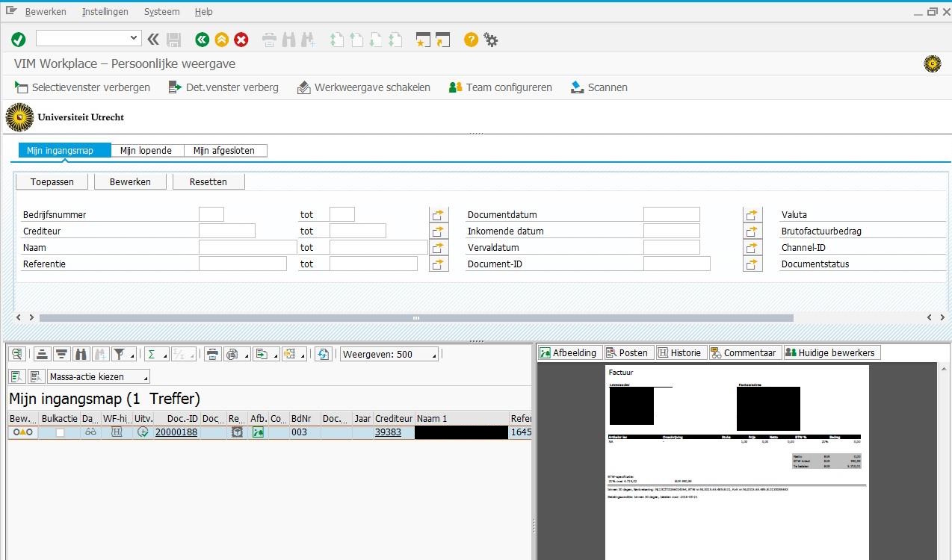952x560 pixels.
Task: Click the Toepassen button
Action: tap(54, 181)
